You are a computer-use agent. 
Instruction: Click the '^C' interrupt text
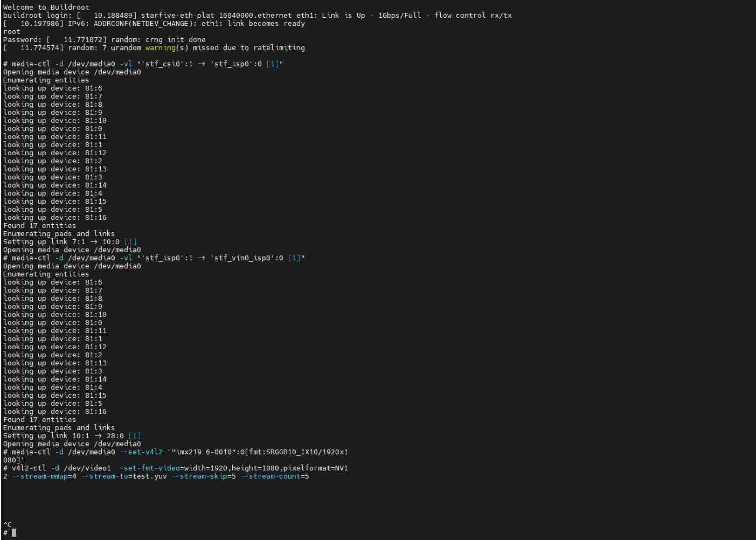pos(7,524)
